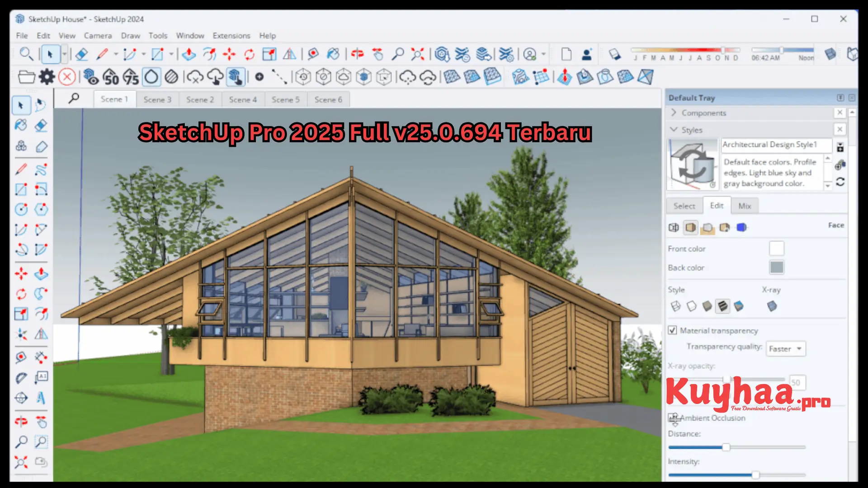Open the Camera menu
Viewport: 868px width, 488px height.
(x=98, y=36)
